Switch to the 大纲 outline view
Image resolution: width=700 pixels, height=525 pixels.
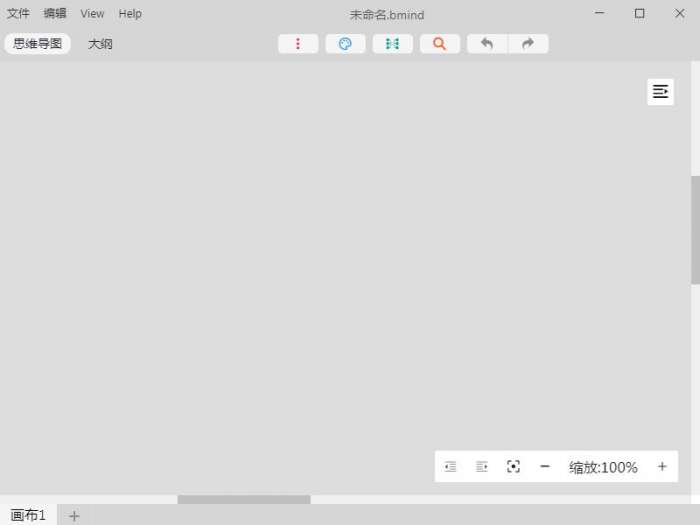coord(100,44)
